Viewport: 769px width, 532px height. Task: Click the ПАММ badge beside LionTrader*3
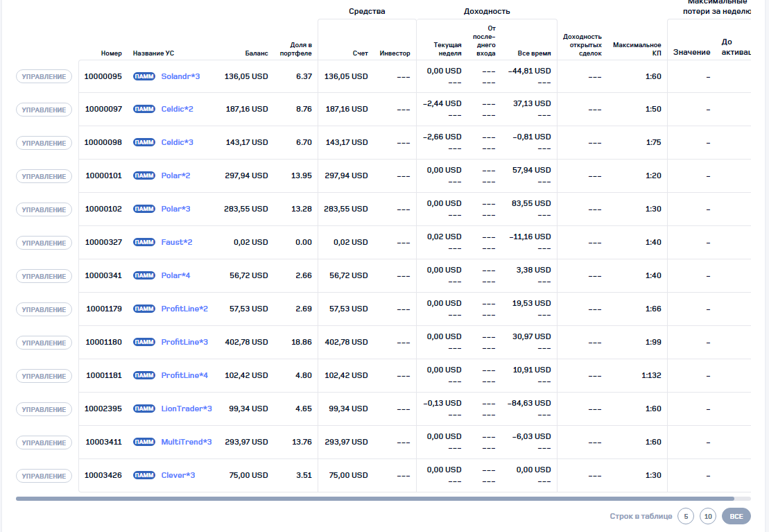coord(144,409)
